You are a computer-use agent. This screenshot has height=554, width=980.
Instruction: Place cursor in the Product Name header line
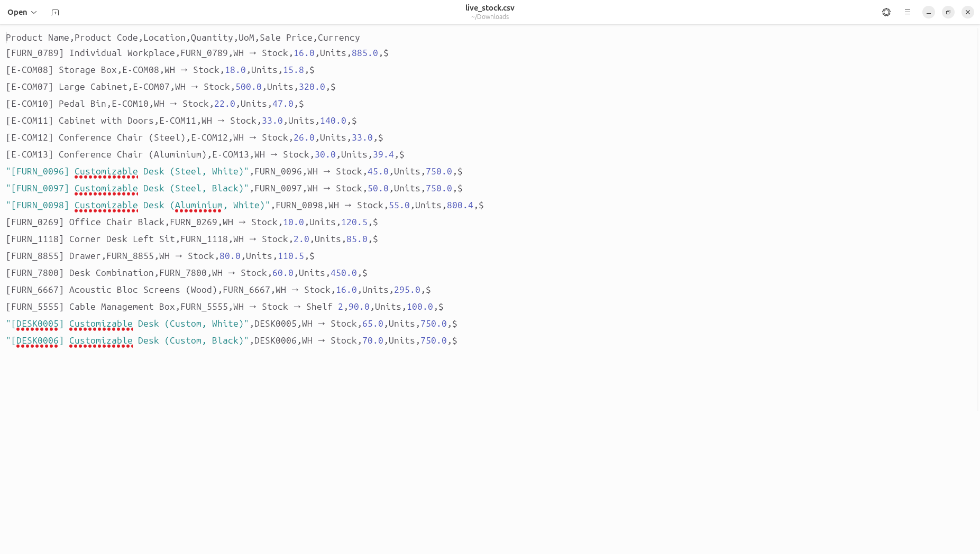tap(183, 38)
